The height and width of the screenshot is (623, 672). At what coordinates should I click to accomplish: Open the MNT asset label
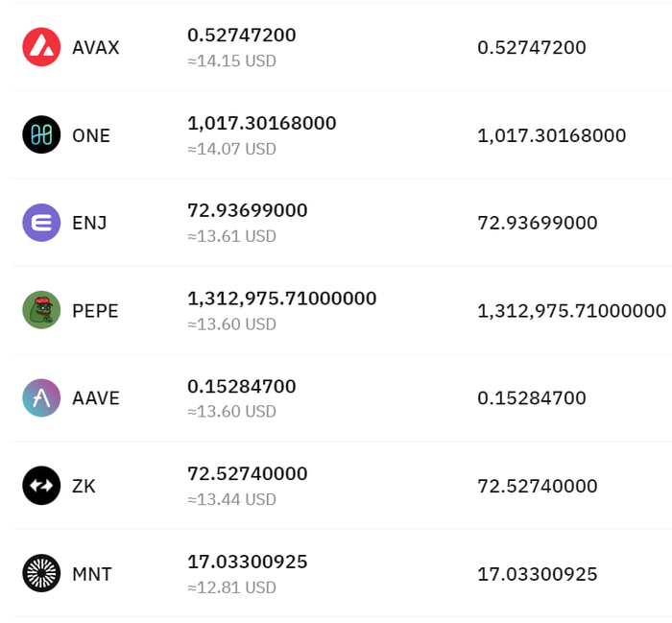click(x=92, y=574)
